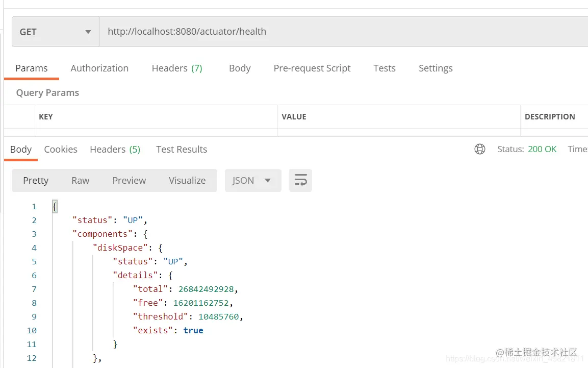This screenshot has height=368, width=588.
Task: Select the request Body tab
Action: tap(240, 68)
